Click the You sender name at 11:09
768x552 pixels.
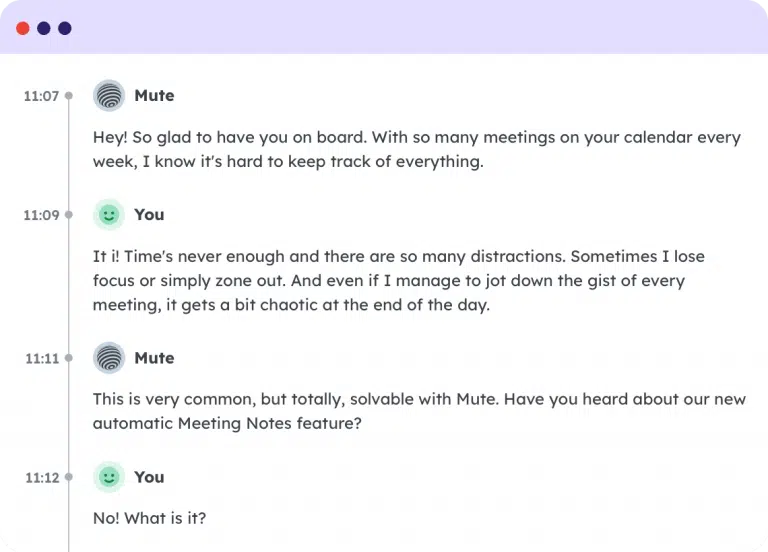149,215
